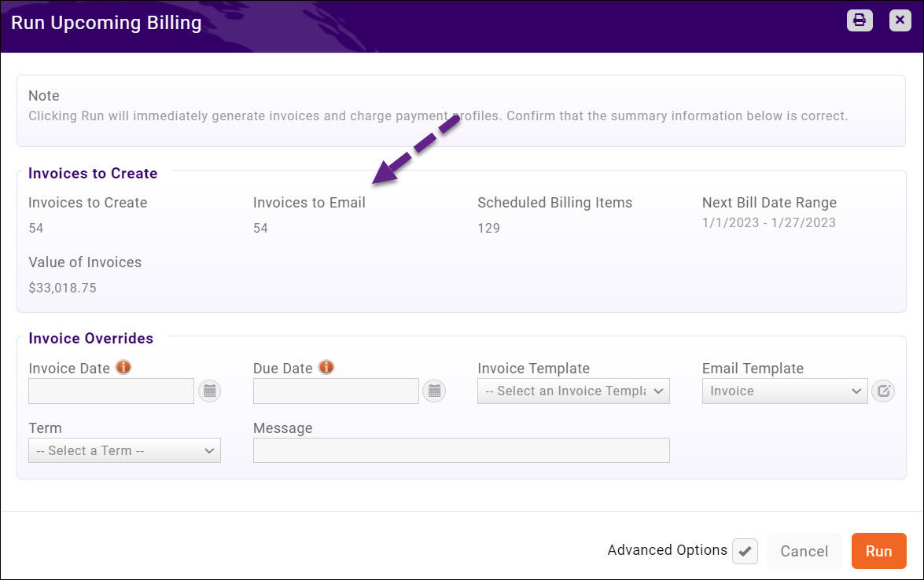
Task: Click the Invoice Date text field
Action: click(x=110, y=391)
